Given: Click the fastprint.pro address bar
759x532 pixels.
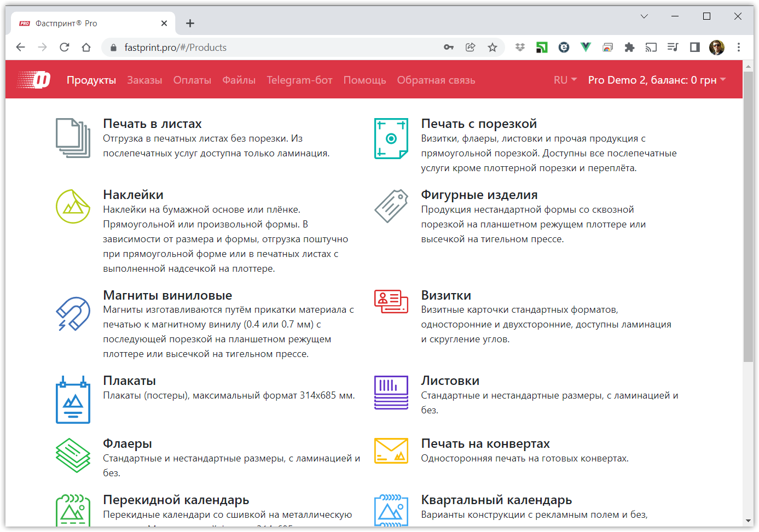Looking at the screenshot, I should [x=274, y=48].
